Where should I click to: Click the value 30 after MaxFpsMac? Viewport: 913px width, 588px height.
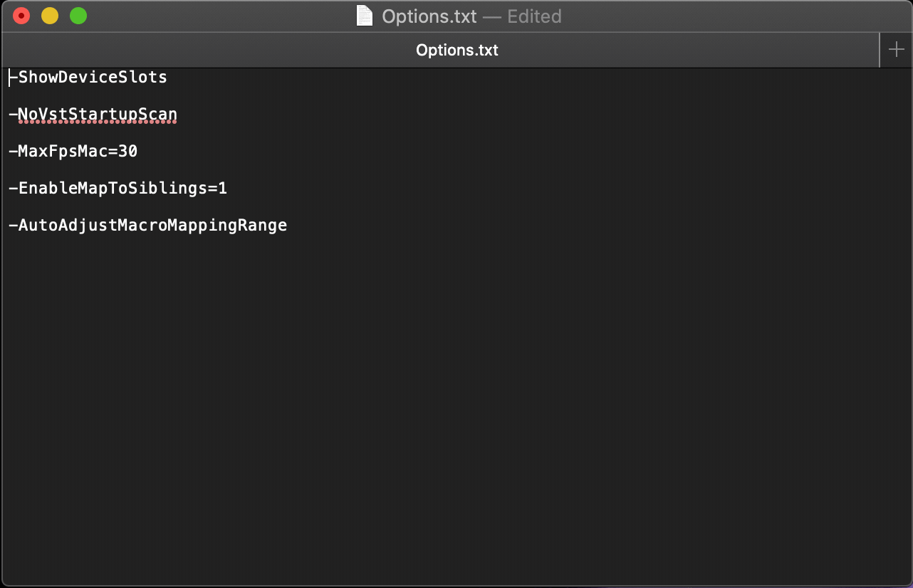[x=128, y=152]
